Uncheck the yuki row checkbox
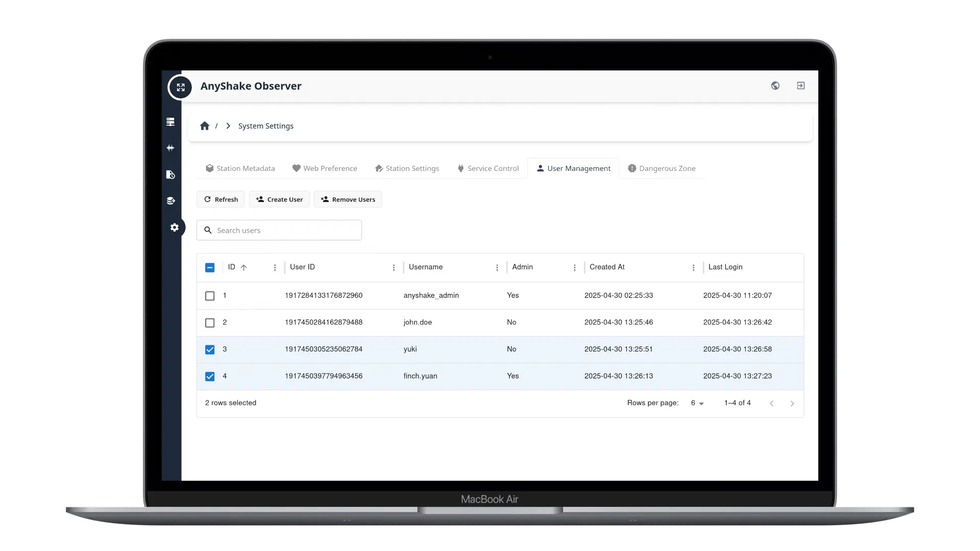Viewport: 980px width, 551px height. click(x=210, y=349)
